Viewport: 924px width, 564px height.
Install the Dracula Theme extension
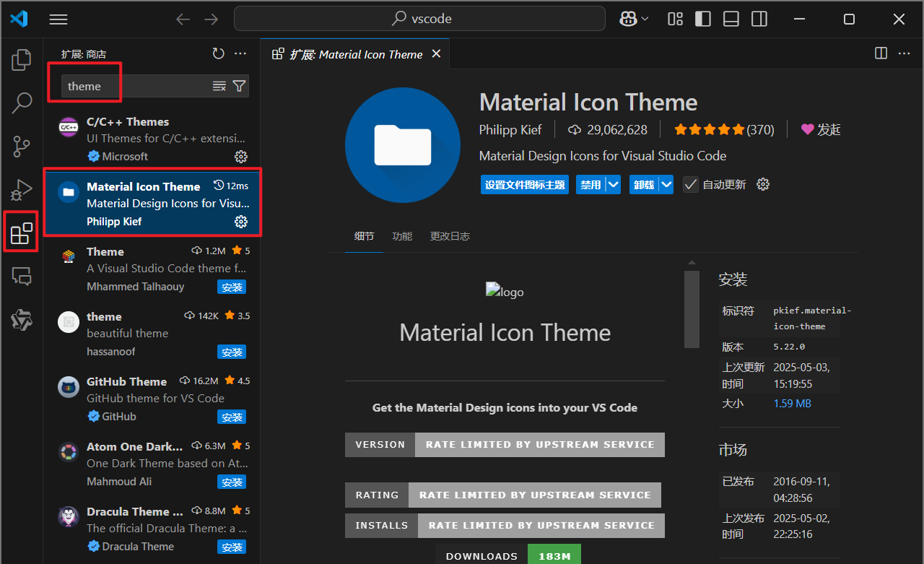tap(232, 547)
